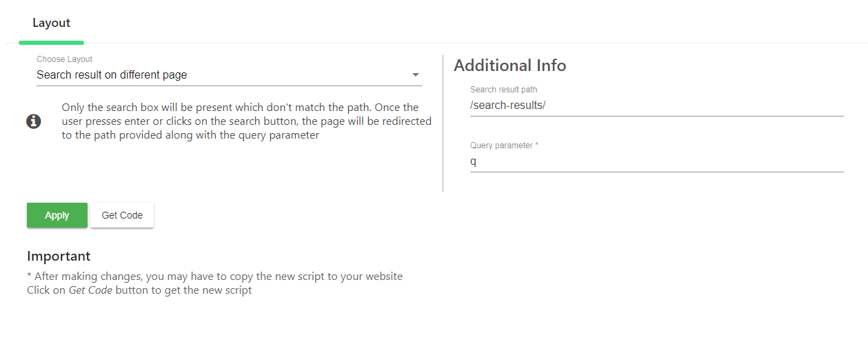This screenshot has height=342, width=868.
Task: Focus the Search result path field
Action: click(x=656, y=105)
